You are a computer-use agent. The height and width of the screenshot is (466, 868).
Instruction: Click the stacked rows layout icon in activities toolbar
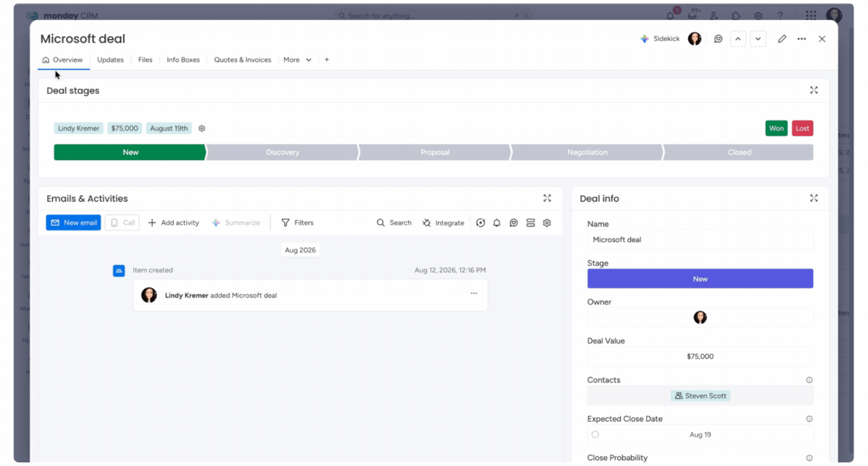click(x=530, y=223)
